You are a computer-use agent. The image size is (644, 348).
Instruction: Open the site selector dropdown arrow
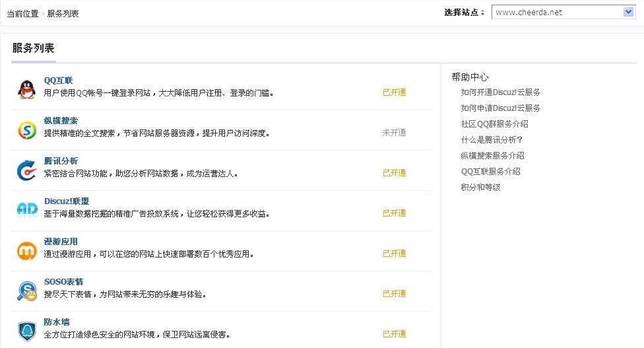(x=628, y=13)
